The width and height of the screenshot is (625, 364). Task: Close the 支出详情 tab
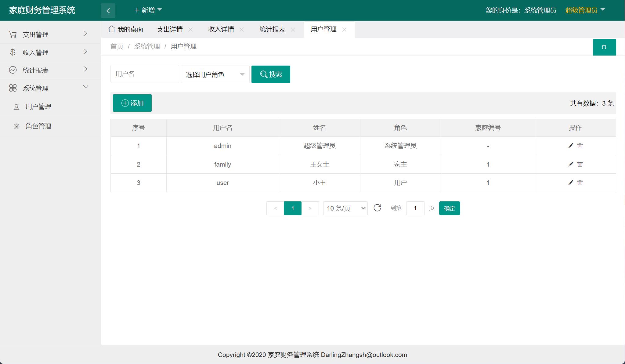(x=191, y=30)
